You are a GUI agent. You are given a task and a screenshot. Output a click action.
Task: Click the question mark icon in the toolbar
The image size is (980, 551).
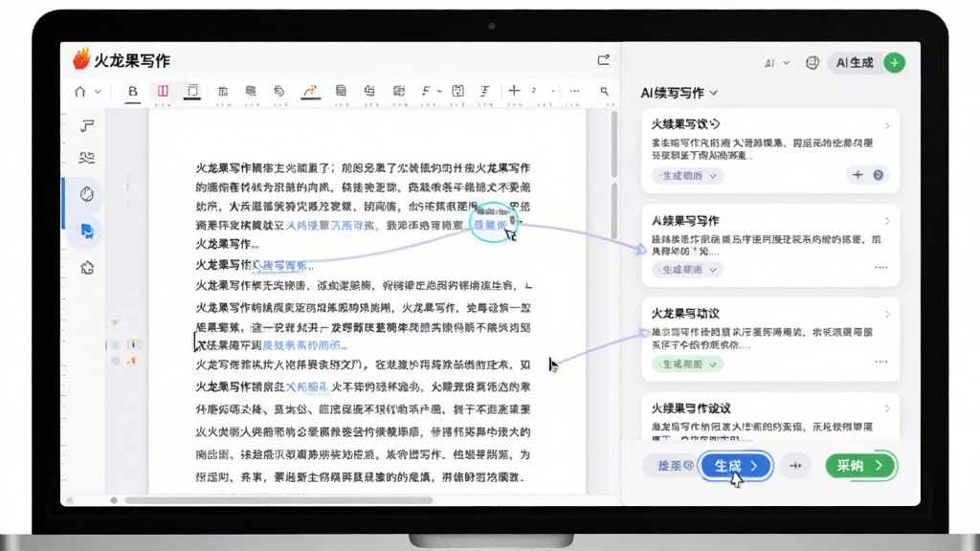pyautogui.click(x=534, y=91)
